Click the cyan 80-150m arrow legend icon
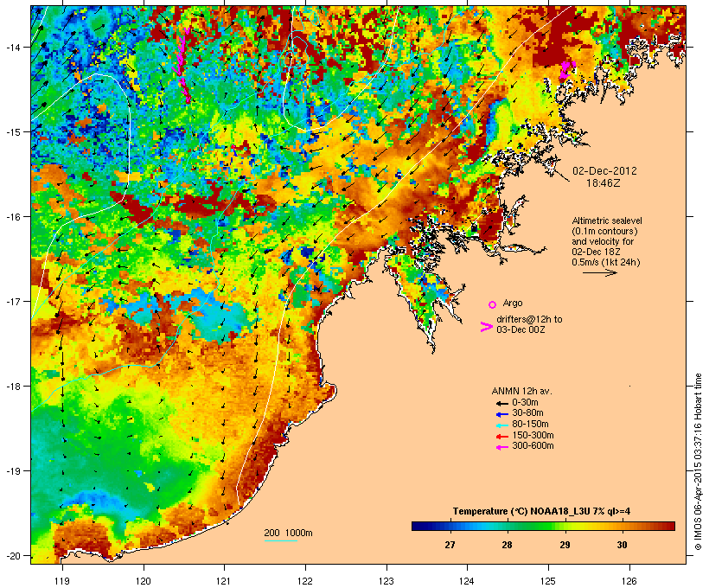Viewport: 709px width, 588px height. pos(502,425)
